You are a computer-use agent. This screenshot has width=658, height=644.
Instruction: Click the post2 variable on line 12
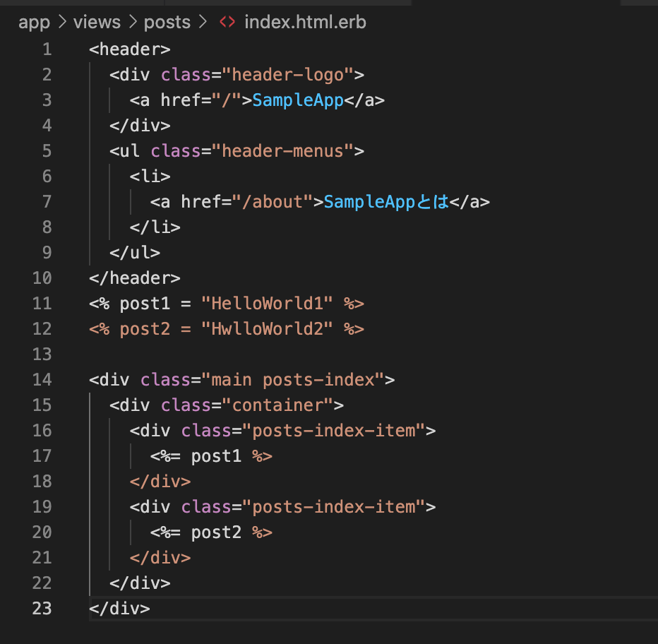tap(145, 329)
